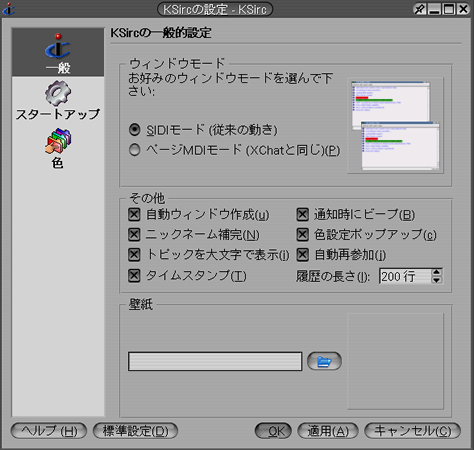Viewport: 474px width, 450px height.
Task: Toggle タイムスタンプ checkbox
Action: pos(134,276)
